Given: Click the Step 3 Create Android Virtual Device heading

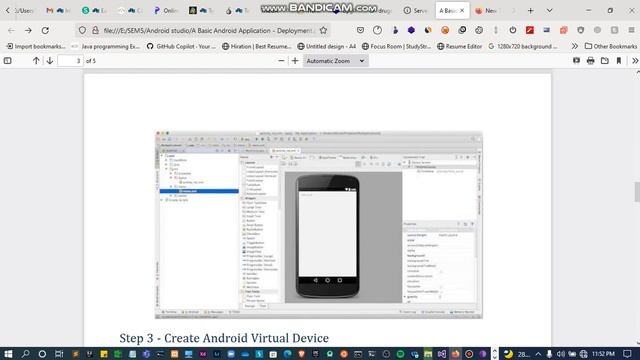Looking at the screenshot, I should 224,338.
